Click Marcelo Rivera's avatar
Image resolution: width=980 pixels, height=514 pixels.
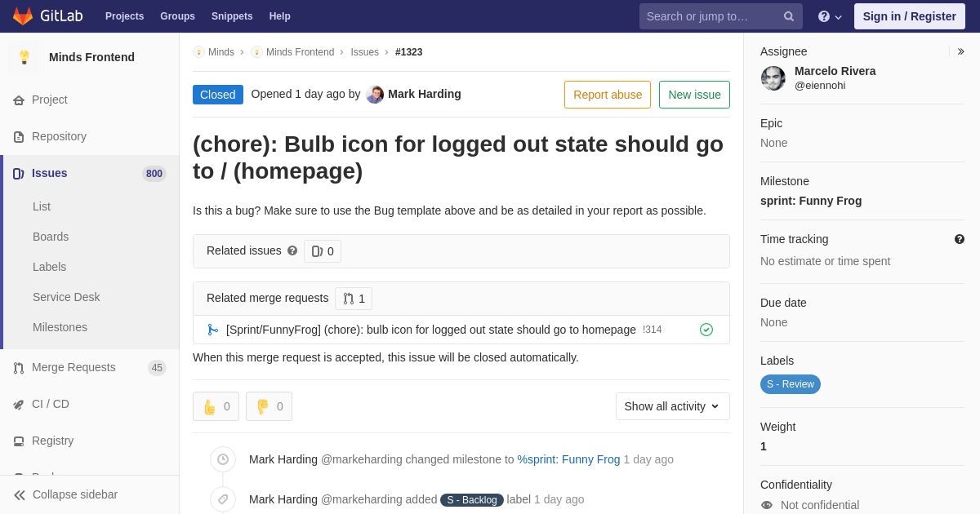773,78
